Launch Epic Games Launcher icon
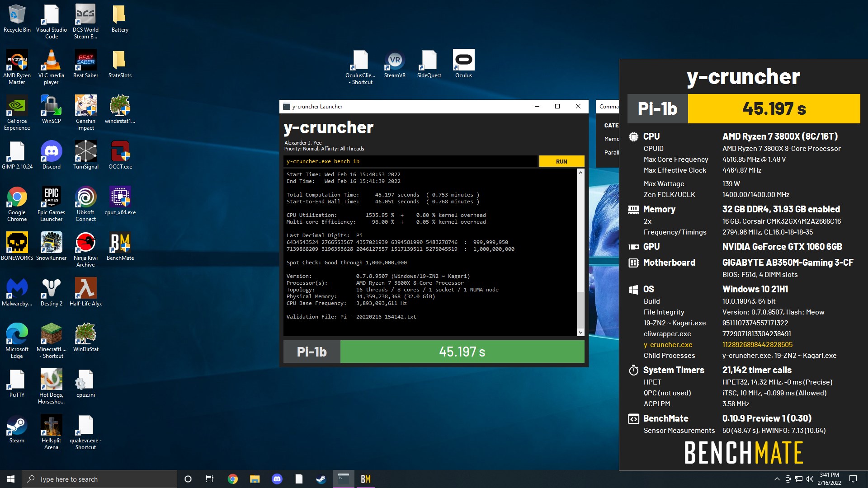Viewport: 868px width, 488px height. pos(52,204)
